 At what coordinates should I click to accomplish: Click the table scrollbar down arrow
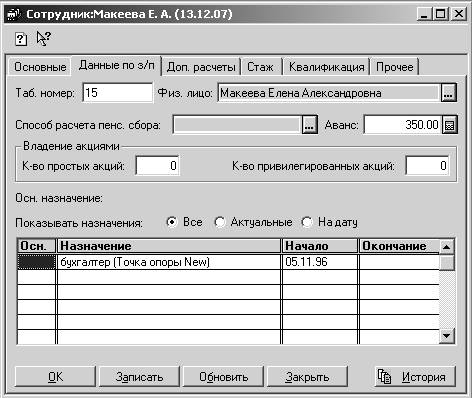pos(447,335)
